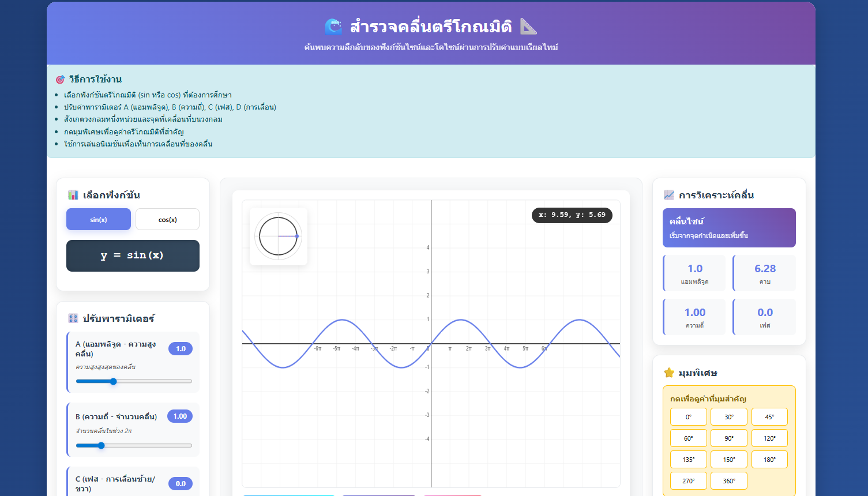Click the triangle ruler icon beside the title
The image size is (868, 496).
(528, 27)
